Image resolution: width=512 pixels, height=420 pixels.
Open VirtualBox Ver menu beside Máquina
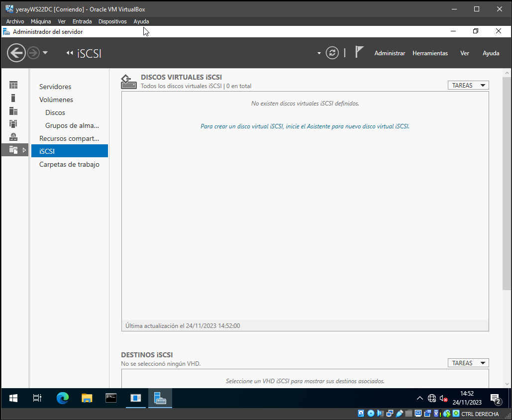click(x=62, y=21)
